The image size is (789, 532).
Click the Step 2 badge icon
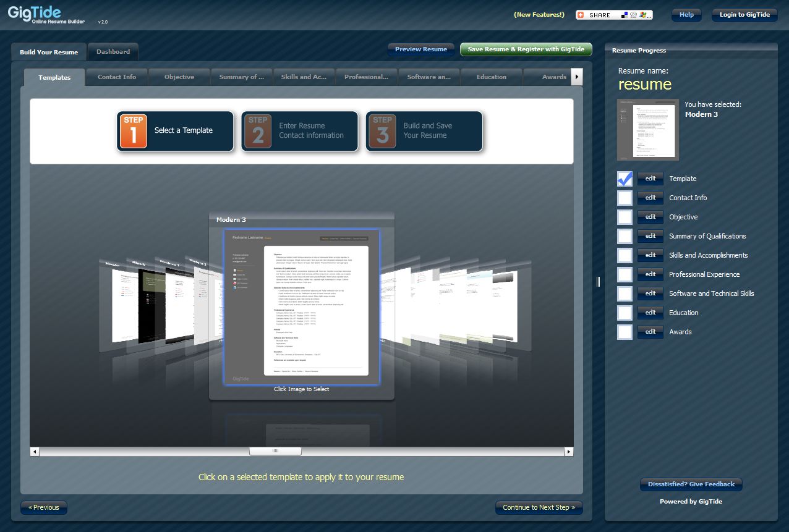point(258,131)
